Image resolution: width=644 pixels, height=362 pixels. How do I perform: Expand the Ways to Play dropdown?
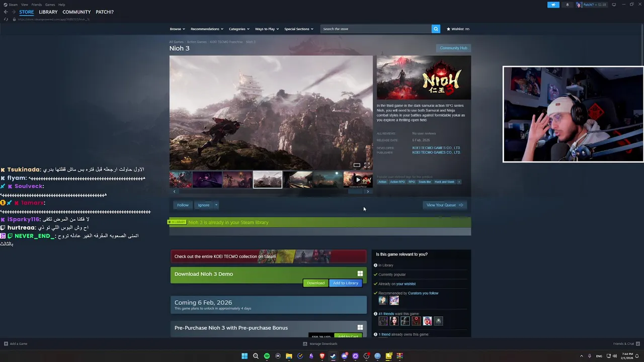point(267,29)
